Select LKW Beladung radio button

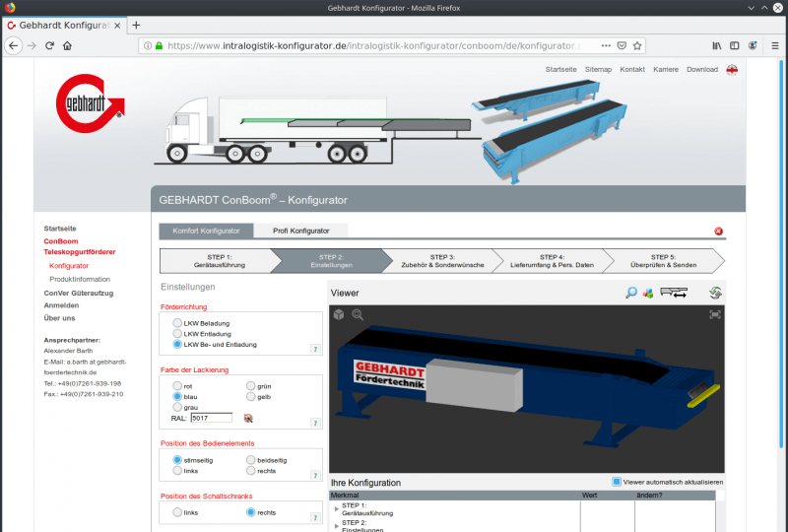tap(177, 323)
